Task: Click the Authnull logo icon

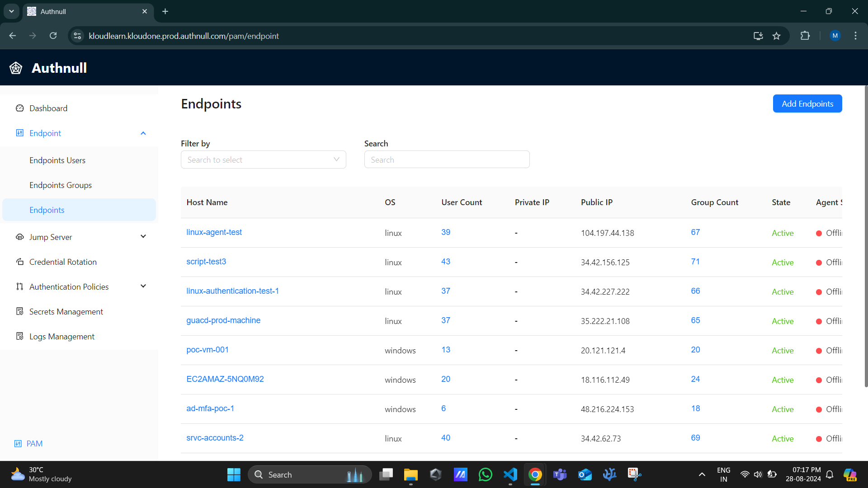Action: (x=15, y=67)
